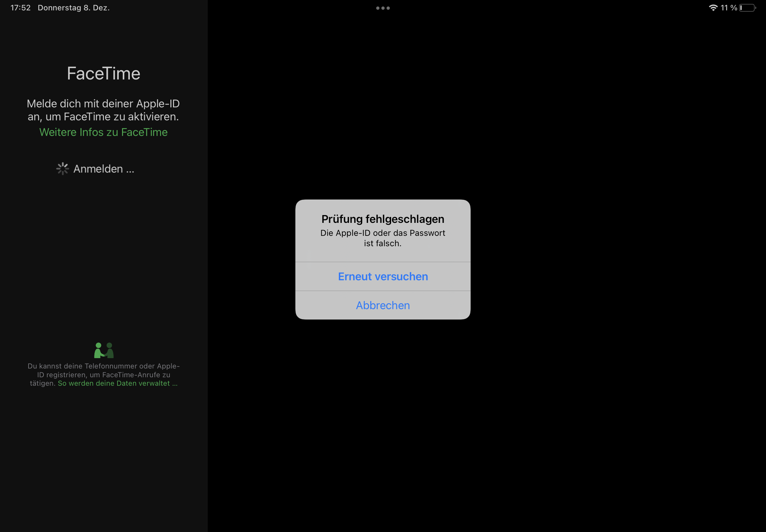Tap the green handshake privacy icon

tap(104, 350)
